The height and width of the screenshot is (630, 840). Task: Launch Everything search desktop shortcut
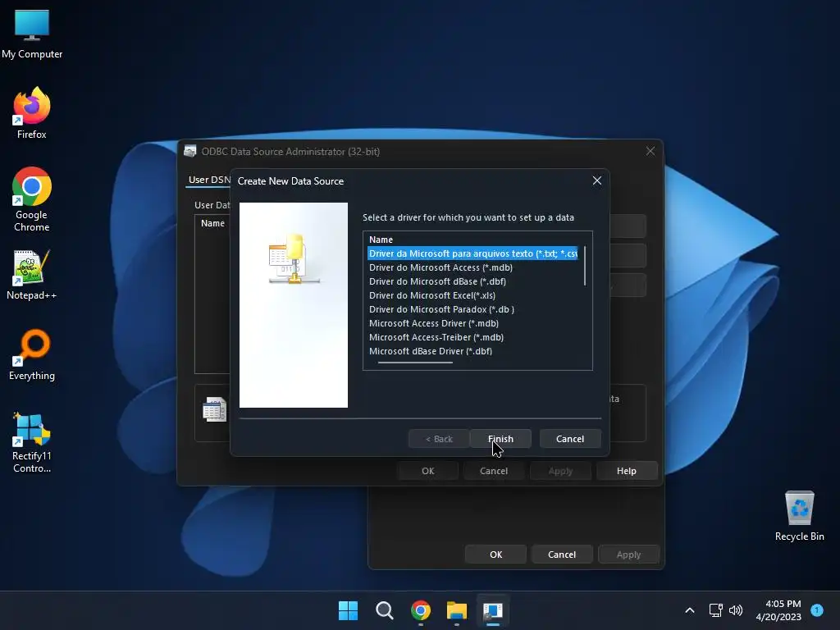coord(32,355)
